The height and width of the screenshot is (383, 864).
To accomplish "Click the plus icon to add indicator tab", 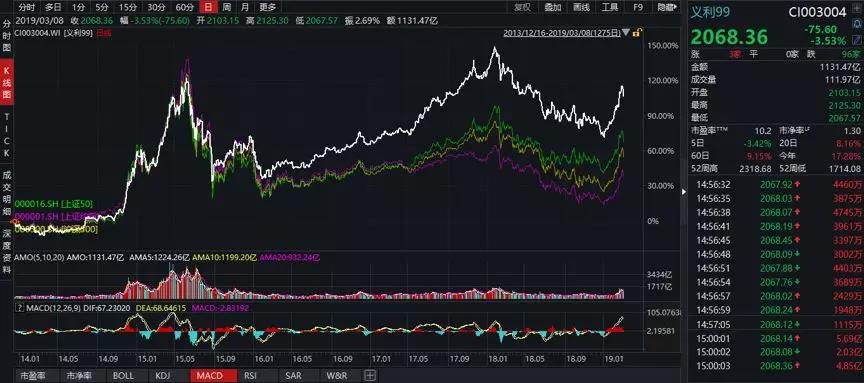I will pyautogui.click(x=370, y=376).
